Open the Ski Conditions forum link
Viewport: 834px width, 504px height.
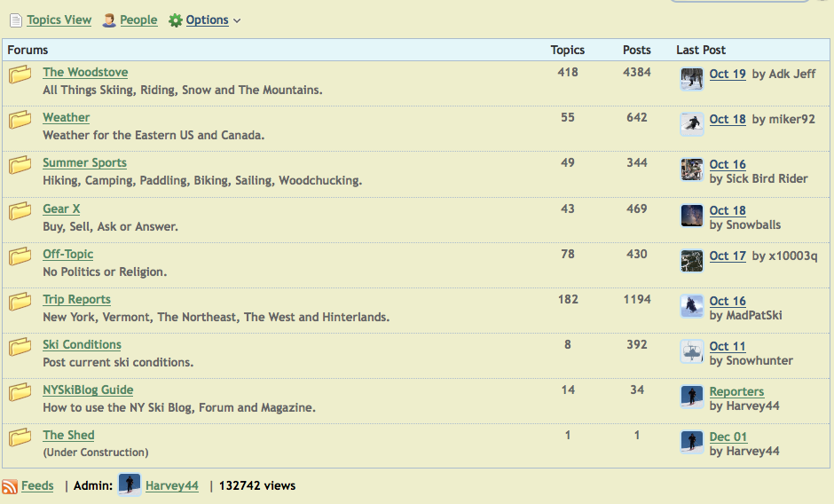point(82,344)
